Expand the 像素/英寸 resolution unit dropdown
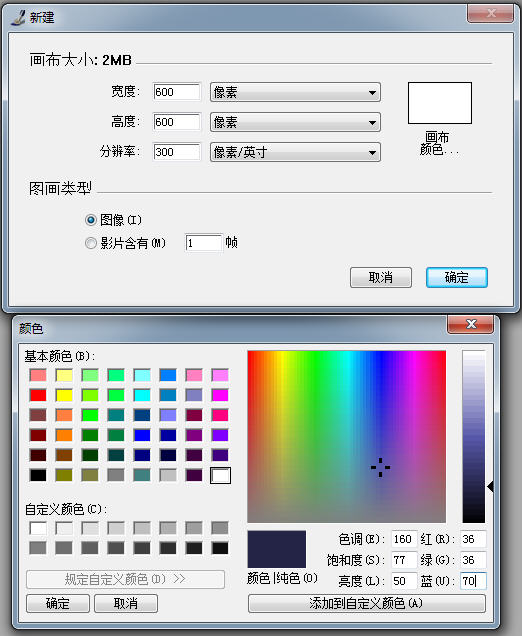The image size is (522, 636). 295,152
